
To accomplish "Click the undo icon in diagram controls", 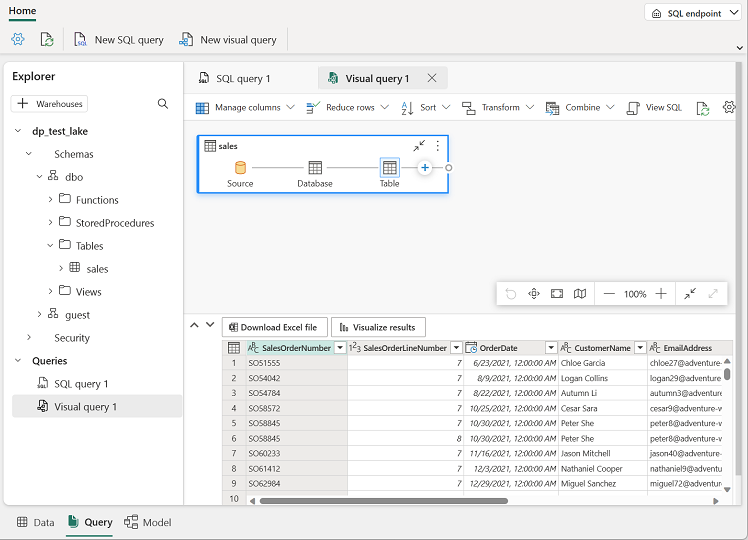I will click(510, 293).
